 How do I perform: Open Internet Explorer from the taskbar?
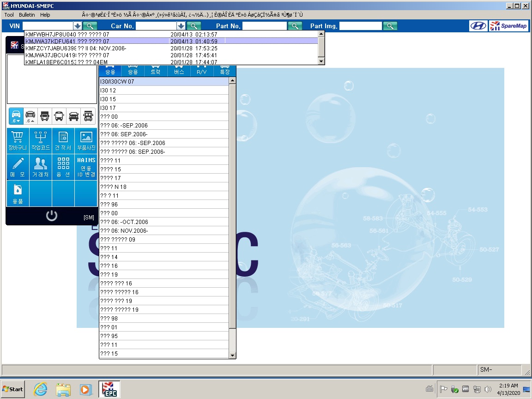coord(40,389)
